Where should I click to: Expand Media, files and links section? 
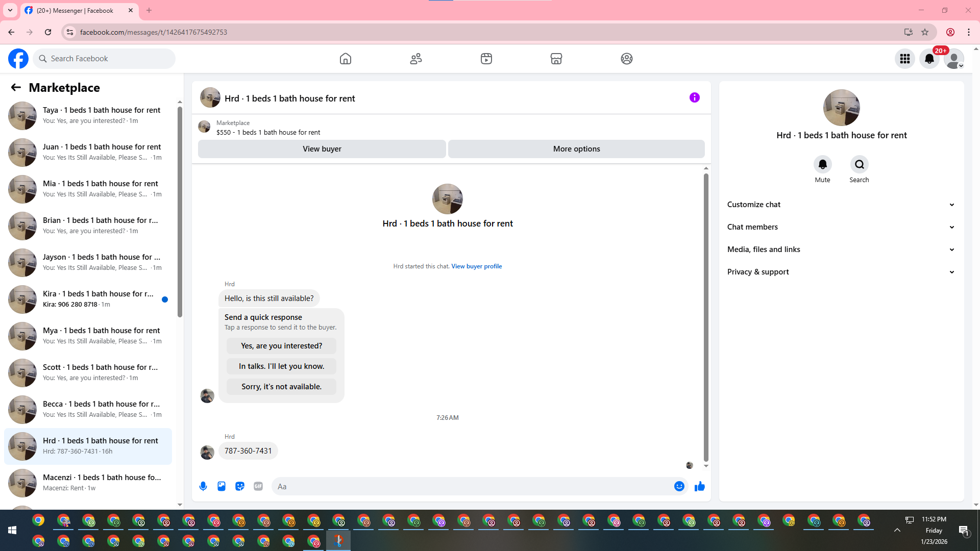click(x=841, y=249)
